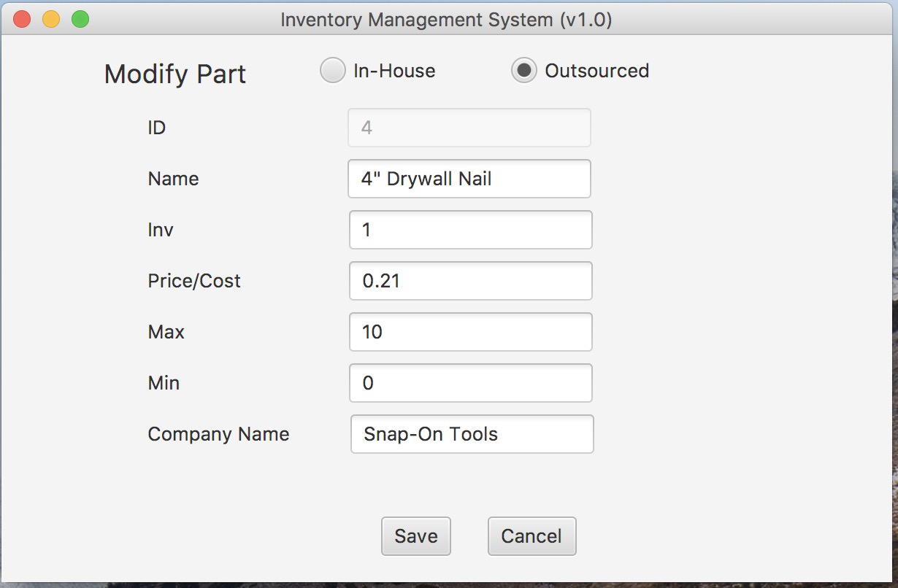
Task: Focus the Price/Cost field showing 0.21
Action: pyautogui.click(x=470, y=282)
